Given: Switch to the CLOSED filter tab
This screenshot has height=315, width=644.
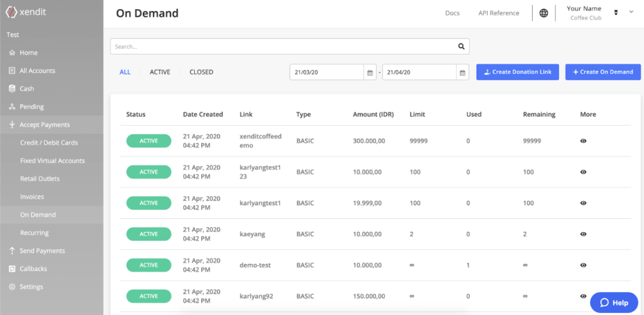Looking at the screenshot, I should [201, 72].
